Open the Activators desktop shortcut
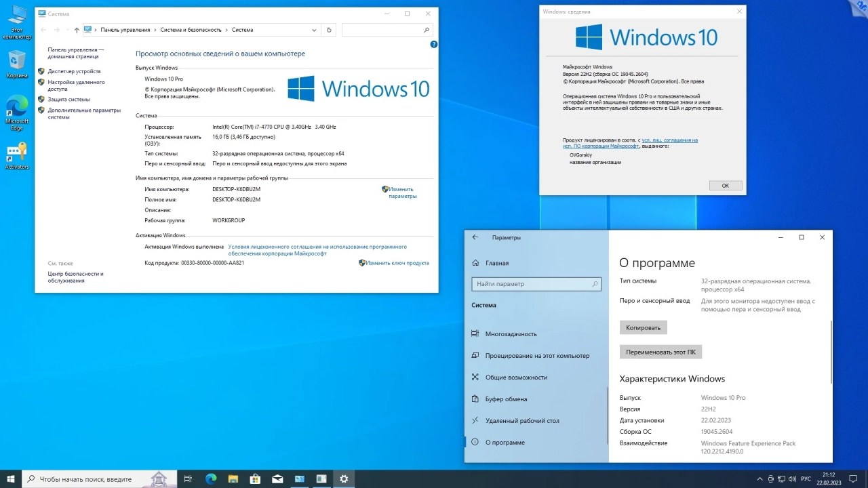Viewport: 868px width, 488px height. pos(17,156)
